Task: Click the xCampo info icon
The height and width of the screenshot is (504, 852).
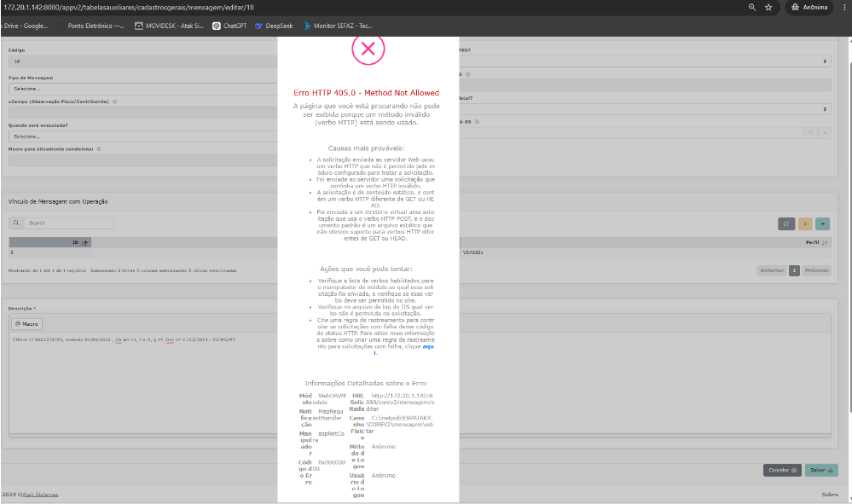Action: click(114, 101)
